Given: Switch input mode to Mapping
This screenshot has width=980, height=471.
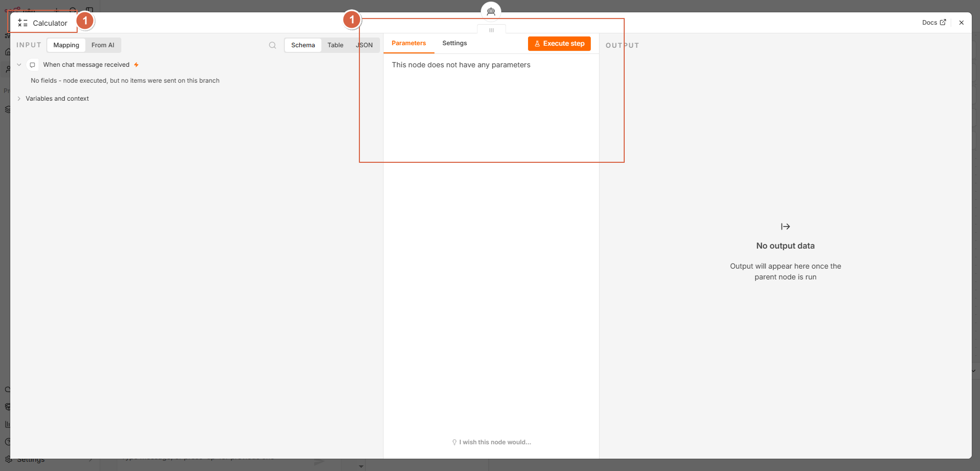Looking at the screenshot, I should [66, 45].
